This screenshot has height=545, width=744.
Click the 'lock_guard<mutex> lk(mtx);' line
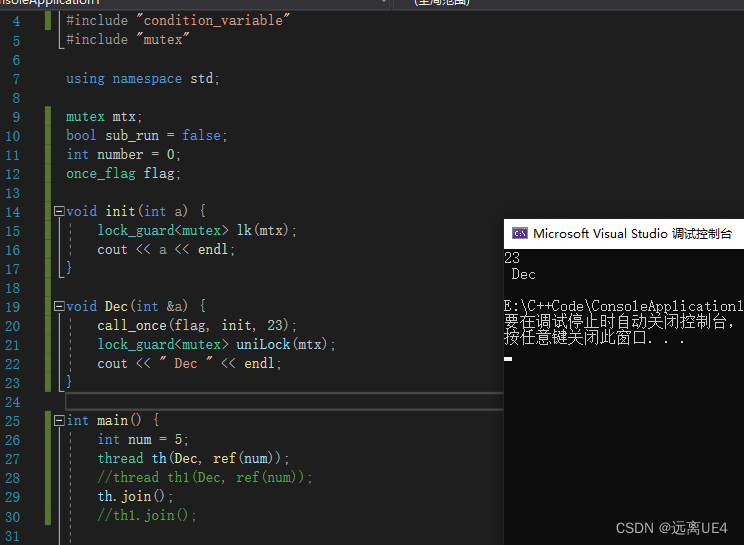pyautogui.click(x=197, y=231)
